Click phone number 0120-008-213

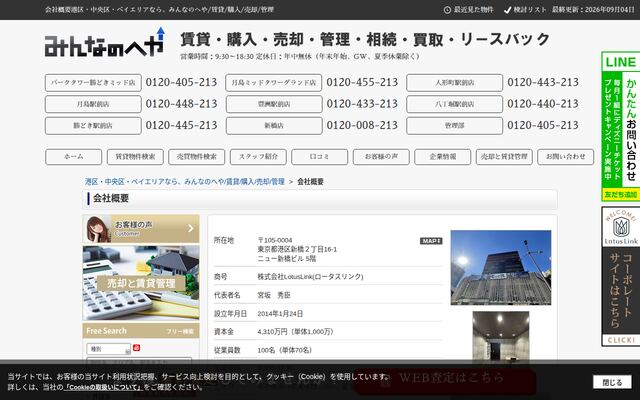362,126
